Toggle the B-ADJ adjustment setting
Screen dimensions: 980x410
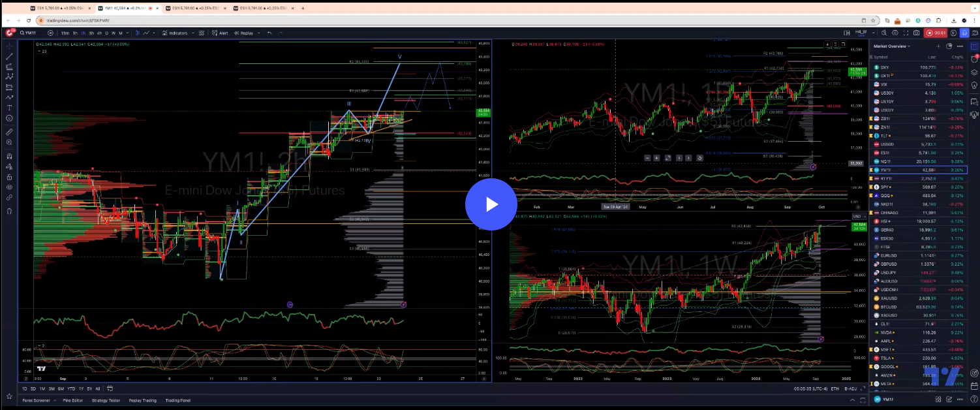click(x=851, y=388)
